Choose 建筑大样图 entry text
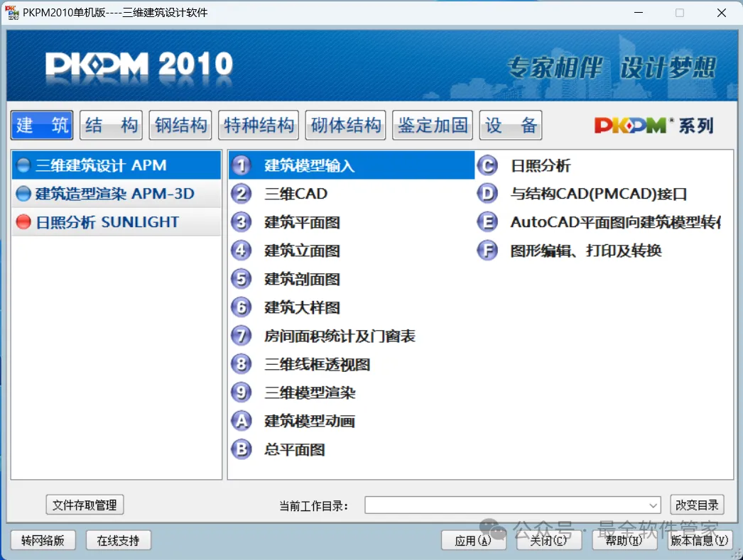 302,307
